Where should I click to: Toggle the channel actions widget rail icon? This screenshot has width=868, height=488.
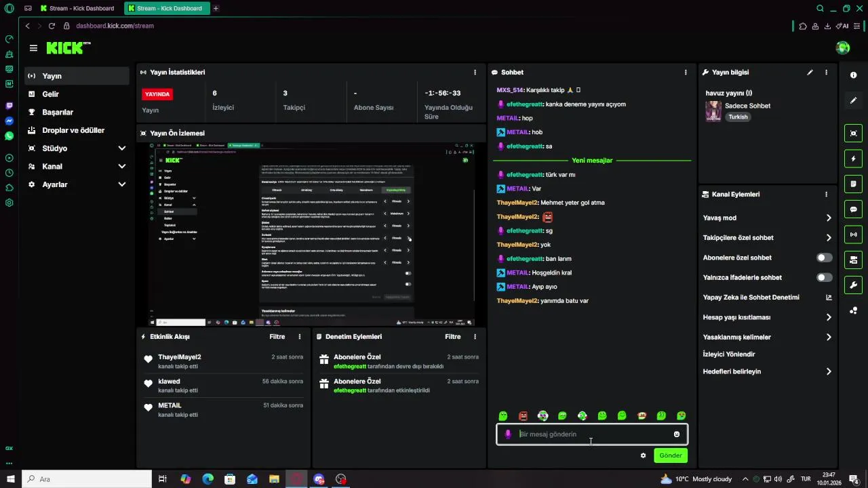pyautogui.click(x=853, y=260)
